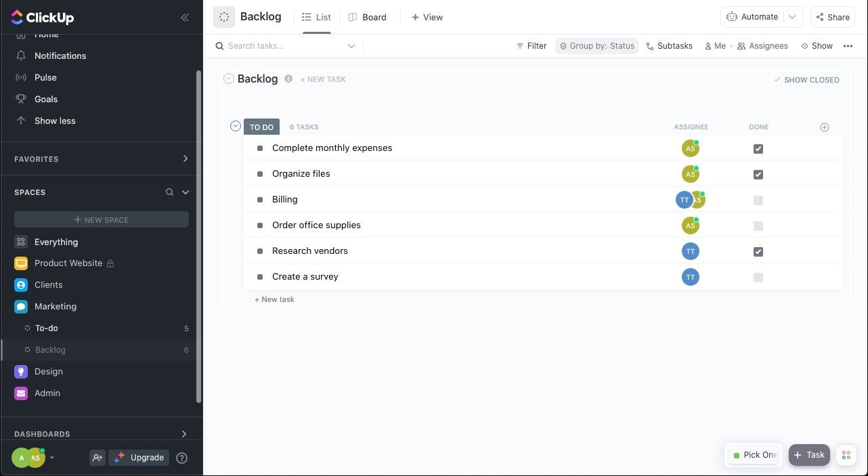Click the Goals trophy icon
The image size is (868, 476).
coord(21,99)
